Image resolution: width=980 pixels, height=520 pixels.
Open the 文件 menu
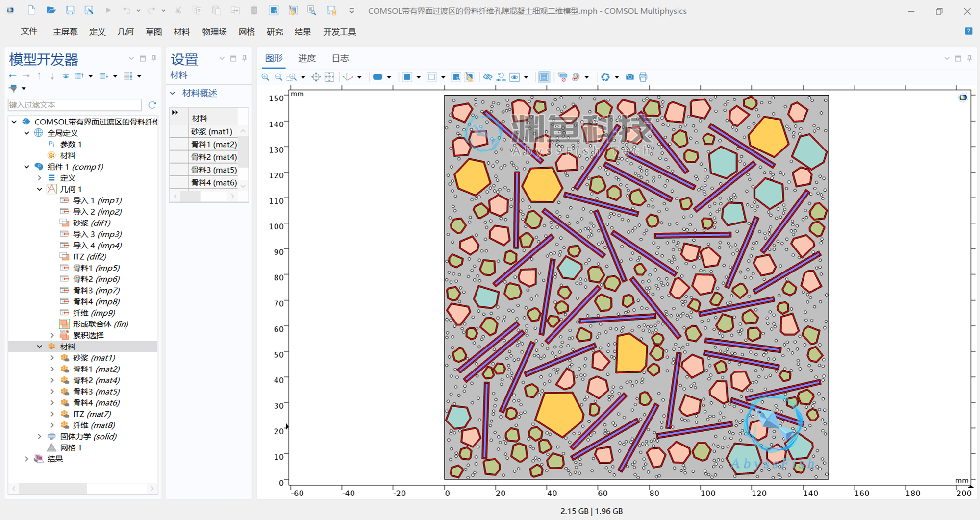[x=29, y=32]
